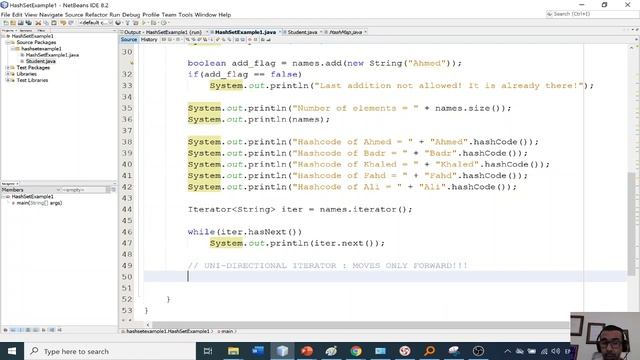The height and width of the screenshot is (360, 640).
Task: Click the Save All toolbar icon
Action: [x=29, y=23]
